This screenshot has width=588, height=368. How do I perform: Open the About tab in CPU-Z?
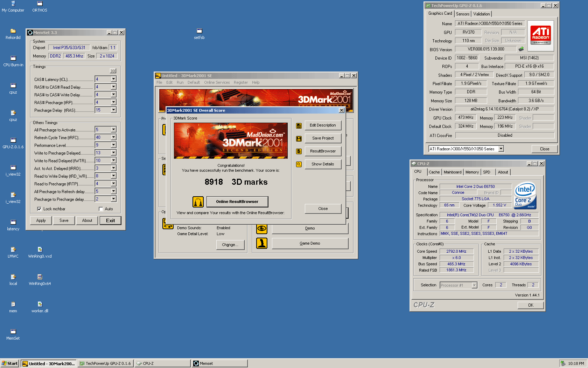click(x=503, y=172)
